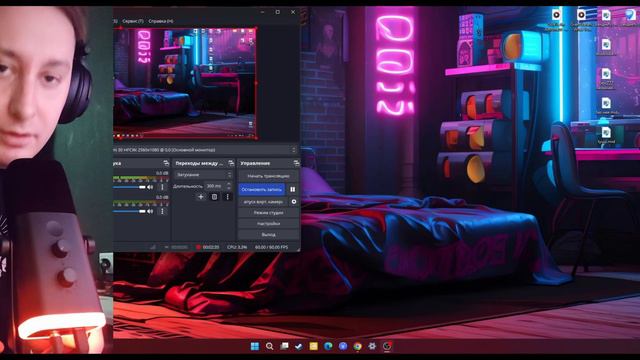Switch to OBS Studio on the taskbar
This screenshot has width=640, height=360.
pyautogui.click(x=387, y=346)
